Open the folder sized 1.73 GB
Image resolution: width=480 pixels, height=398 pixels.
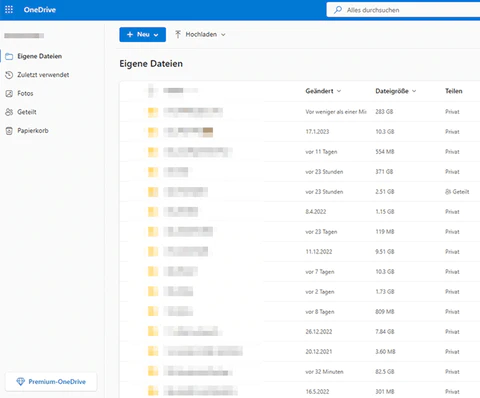pyautogui.click(x=178, y=292)
